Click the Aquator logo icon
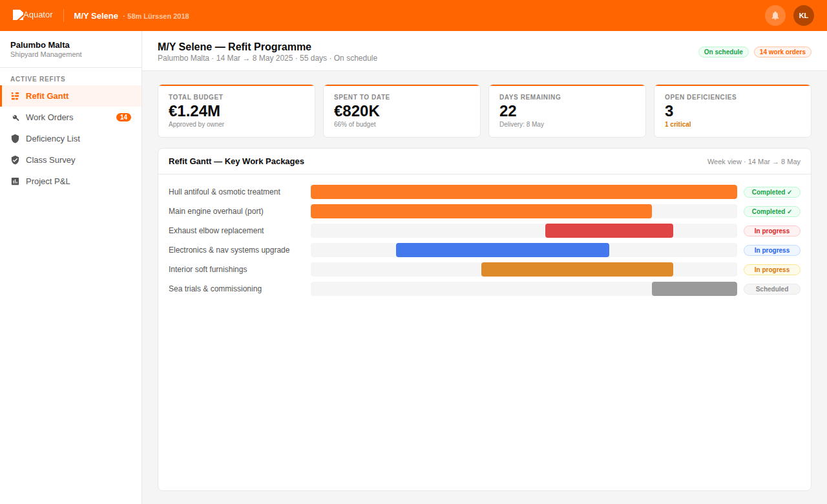Viewport: 827px width, 504px height. [x=18, y=15]
